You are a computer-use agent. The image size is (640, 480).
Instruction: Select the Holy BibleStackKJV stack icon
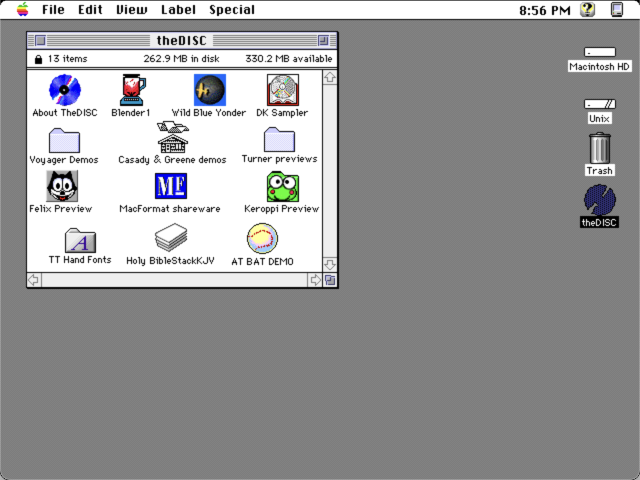171,238
